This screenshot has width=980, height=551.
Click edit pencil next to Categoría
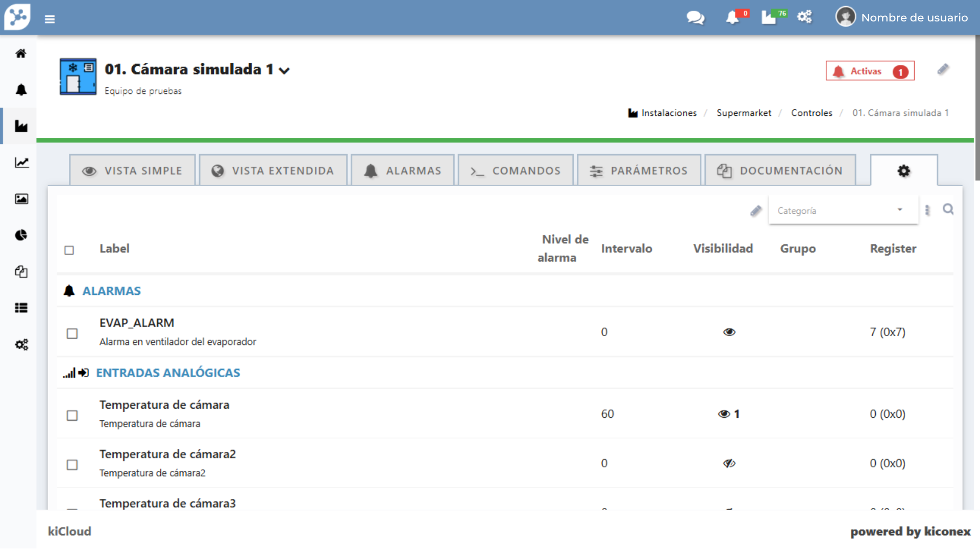click(x=756, y=211)
